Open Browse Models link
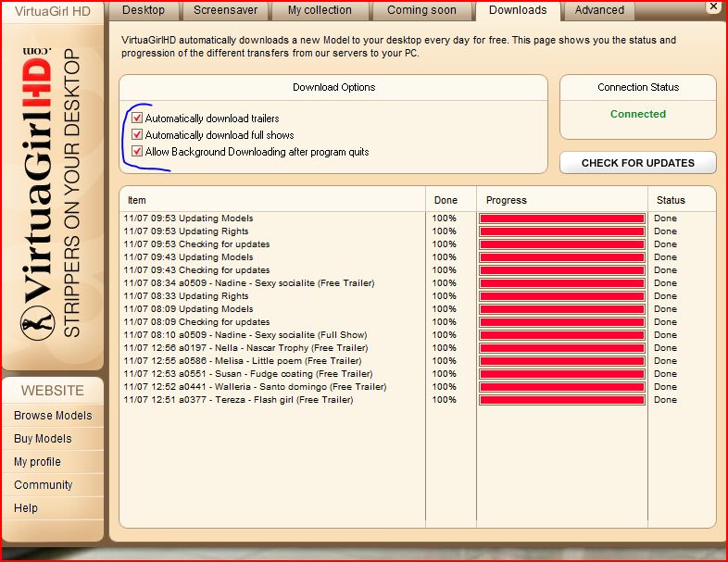The width and height of the screenshot is (728, 562). pyautogui.click(x=53, y=416)
